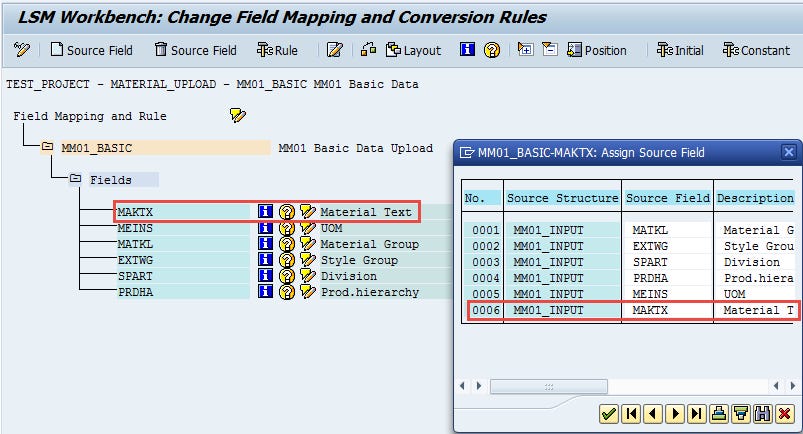The width and height of the screenshot is (803, 434).
Task: Click the dialog horizontal scrollbar thumb
Action: pos(548,386)
